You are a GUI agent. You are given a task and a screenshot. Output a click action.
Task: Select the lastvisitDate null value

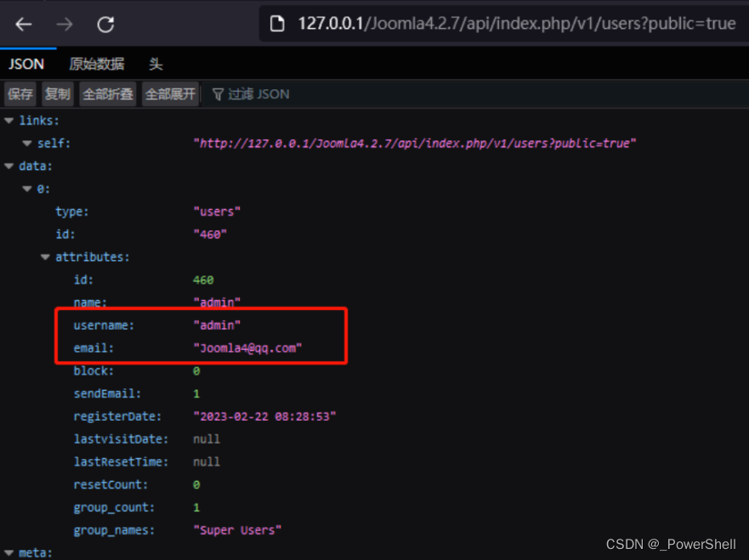coord(207,439)
